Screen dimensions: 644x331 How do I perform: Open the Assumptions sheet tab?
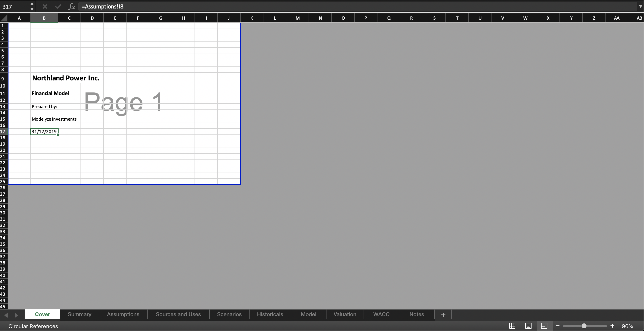(123, 314)
